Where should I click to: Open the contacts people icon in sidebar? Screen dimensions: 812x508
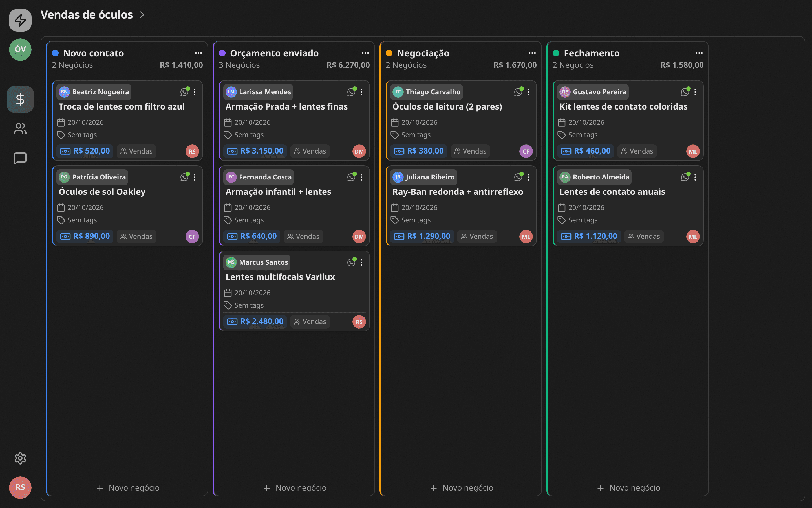[x=20, y=129]
